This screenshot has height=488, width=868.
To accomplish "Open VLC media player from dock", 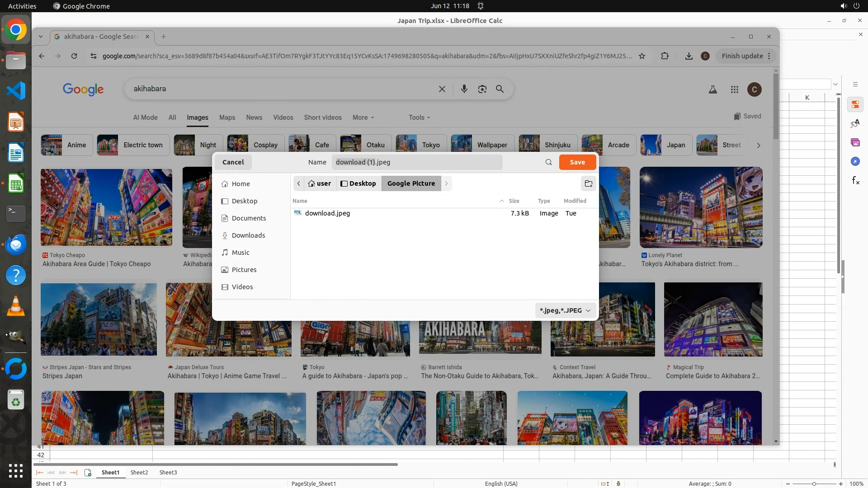I will (x=16, y=306).
